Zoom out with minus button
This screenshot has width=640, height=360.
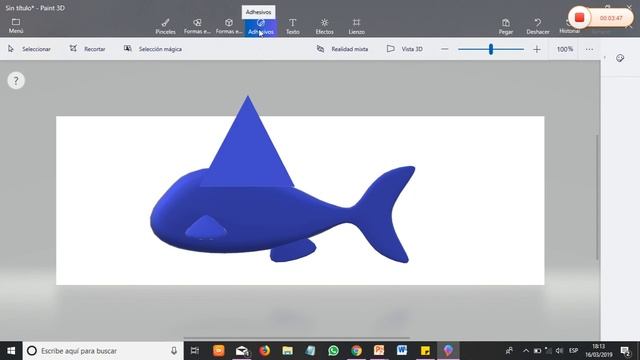(444, 49)
